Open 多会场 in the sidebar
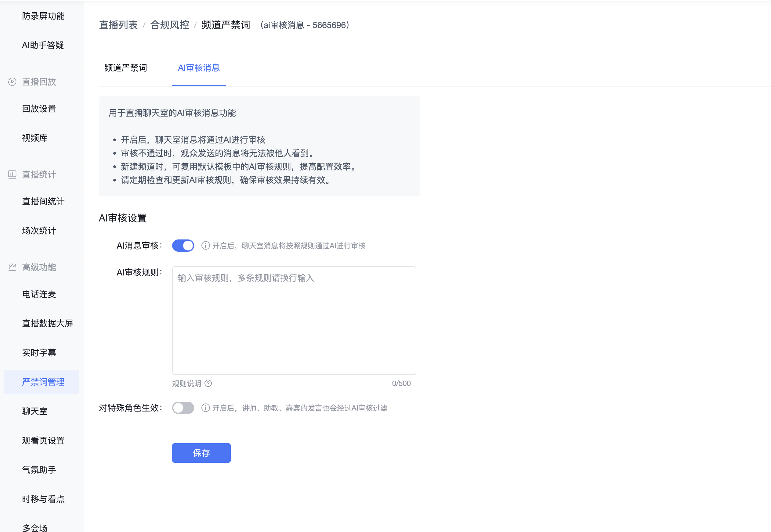This screenshot has width=771, height=532. tap(35, 527)
